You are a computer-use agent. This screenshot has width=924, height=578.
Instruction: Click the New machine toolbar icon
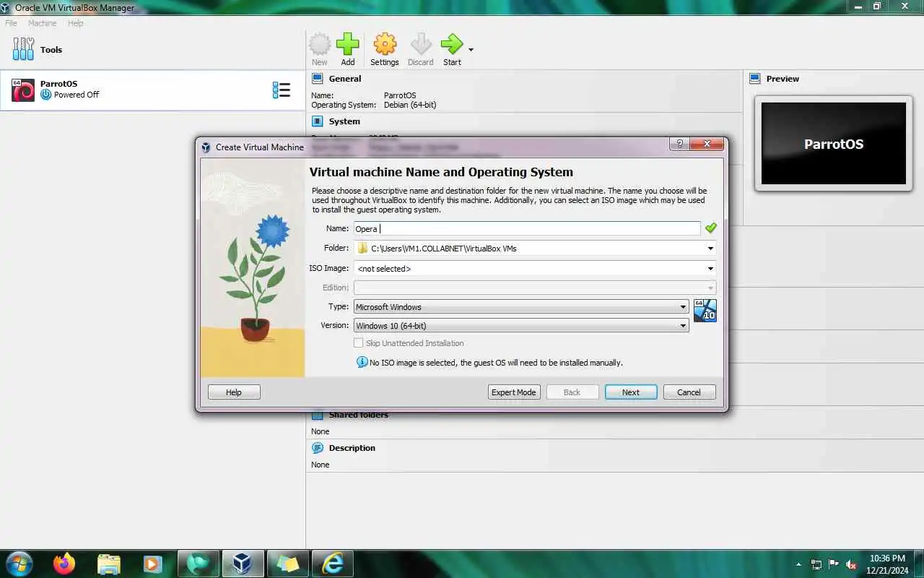(x=320, y=45)
